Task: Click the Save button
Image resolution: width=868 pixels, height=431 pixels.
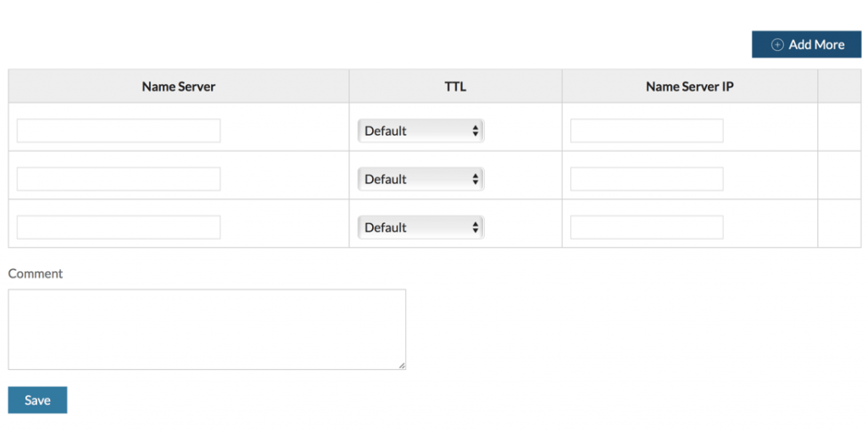Action: click(37, 400)
